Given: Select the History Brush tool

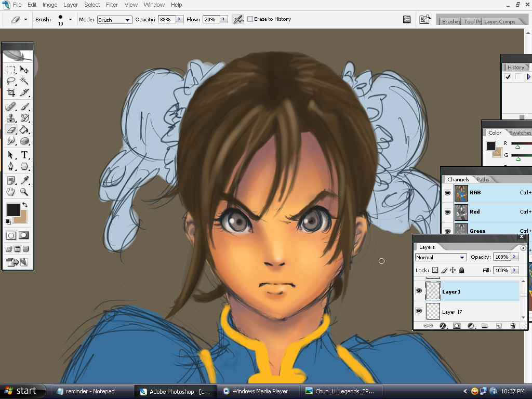Looking at the screenshot, I should pos(24,118).
